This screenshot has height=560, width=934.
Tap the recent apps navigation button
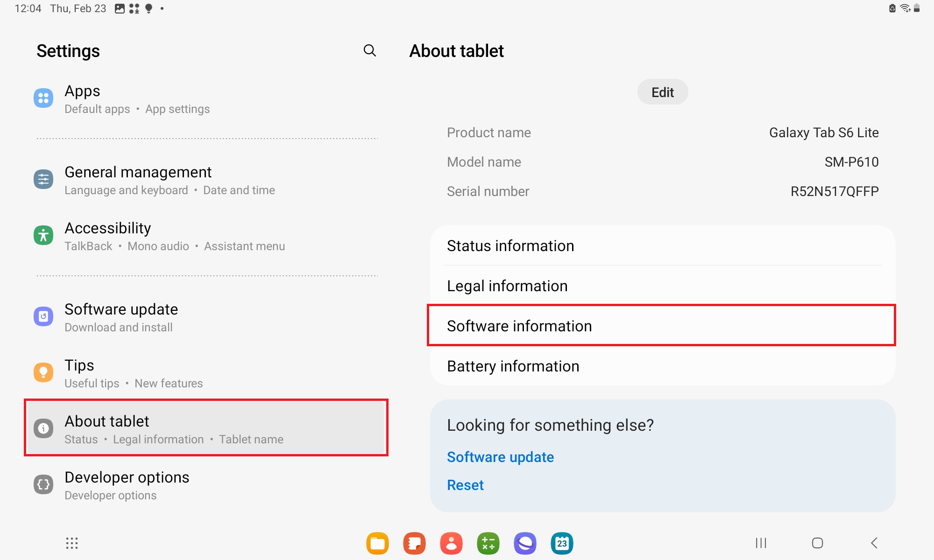[761, 543]
